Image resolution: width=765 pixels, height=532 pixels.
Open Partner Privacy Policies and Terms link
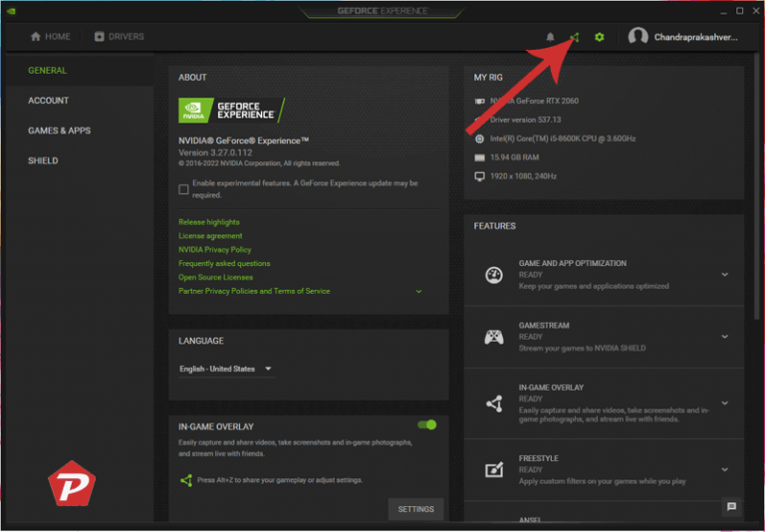click(x=254, y=291)
